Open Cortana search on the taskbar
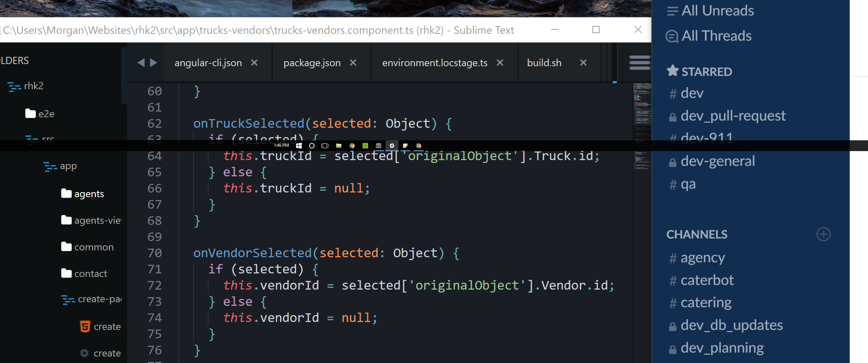Viewport: 868px width, 363px height. [311, 145]
